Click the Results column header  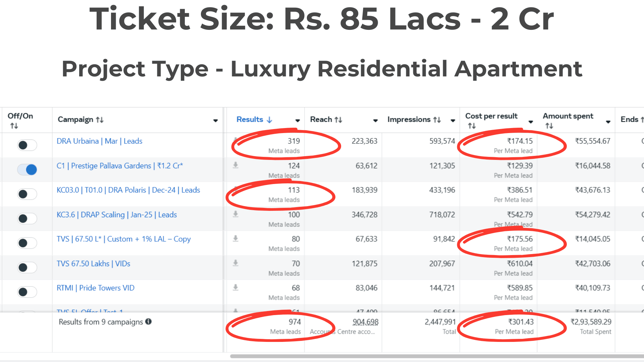click(x=250, y=119)
